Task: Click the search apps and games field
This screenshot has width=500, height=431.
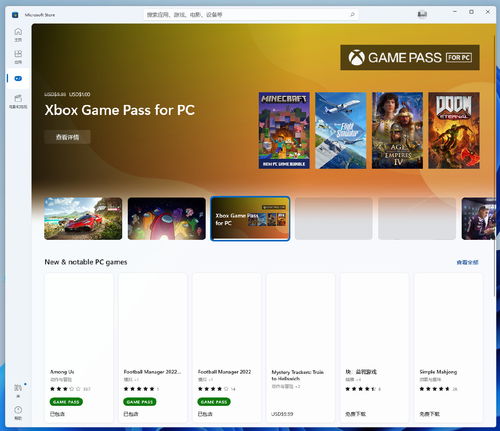Action: pyautogui.click(x=251, y=14)
